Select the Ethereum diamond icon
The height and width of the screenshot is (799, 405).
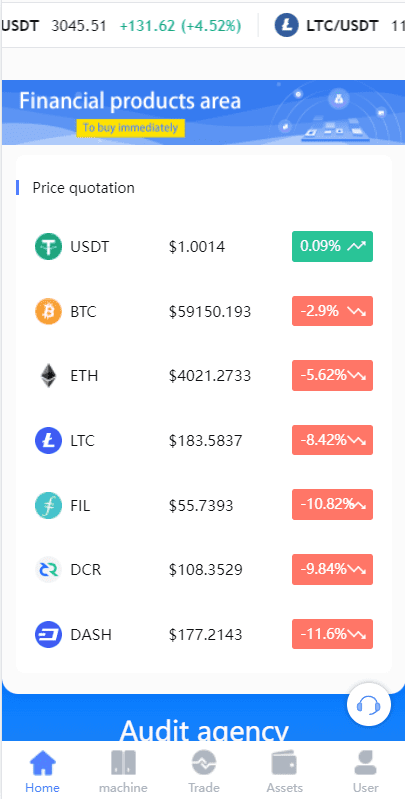click(x=48, y=376)
